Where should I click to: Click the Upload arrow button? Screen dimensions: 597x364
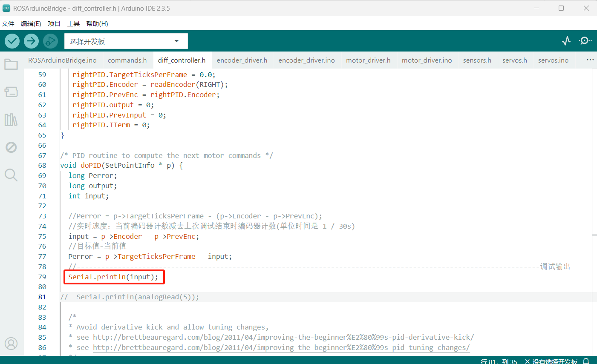(31, 41)
